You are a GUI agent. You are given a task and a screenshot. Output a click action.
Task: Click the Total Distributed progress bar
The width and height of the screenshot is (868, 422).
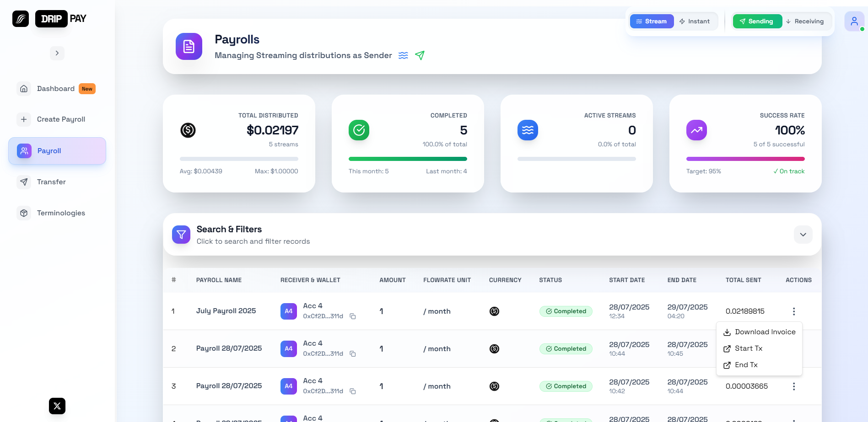239,159
